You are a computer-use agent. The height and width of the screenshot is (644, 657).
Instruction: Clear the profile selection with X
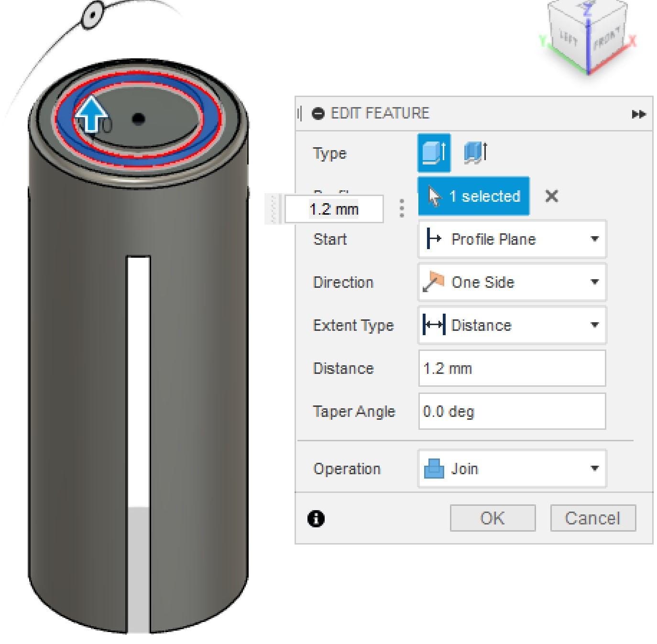tap(551, 196)
